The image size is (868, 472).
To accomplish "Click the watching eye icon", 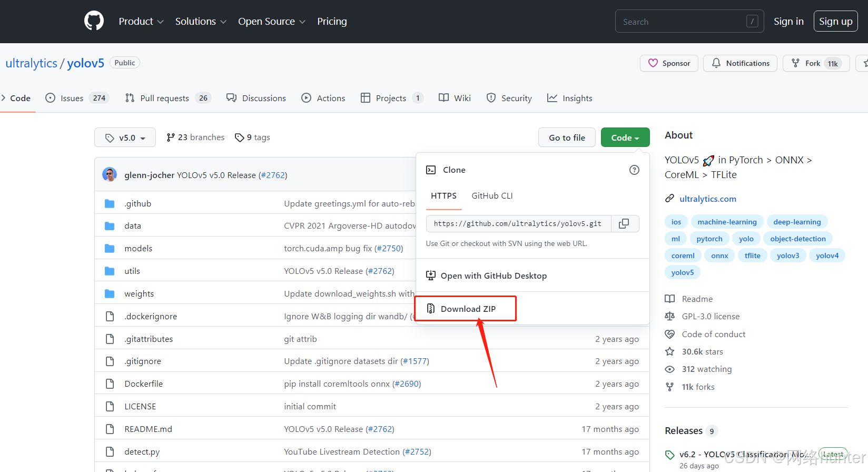I will click(669, 369).
